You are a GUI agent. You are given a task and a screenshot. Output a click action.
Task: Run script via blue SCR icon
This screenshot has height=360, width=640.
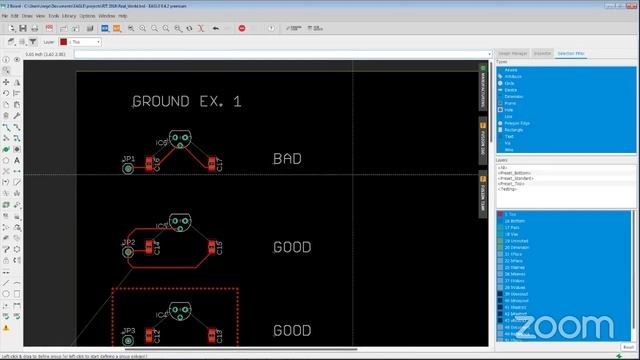tap(105, 28)
